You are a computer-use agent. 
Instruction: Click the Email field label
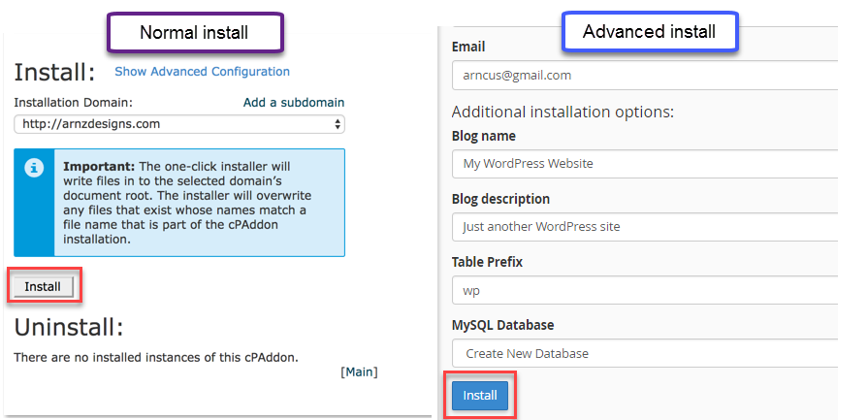click(x=468, y=47)
